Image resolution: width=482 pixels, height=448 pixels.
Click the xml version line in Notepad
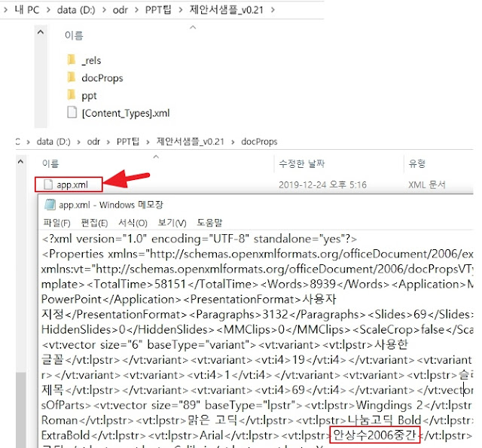(199, 239)
